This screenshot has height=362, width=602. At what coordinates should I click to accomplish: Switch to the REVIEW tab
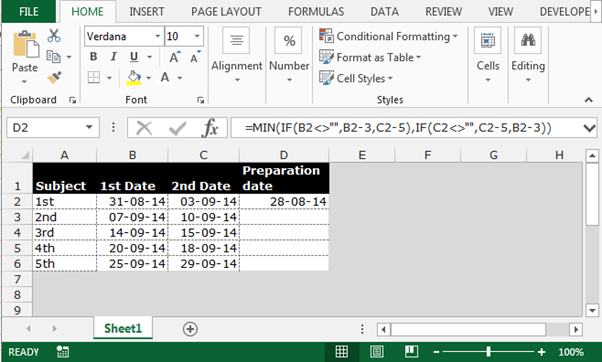443,12
